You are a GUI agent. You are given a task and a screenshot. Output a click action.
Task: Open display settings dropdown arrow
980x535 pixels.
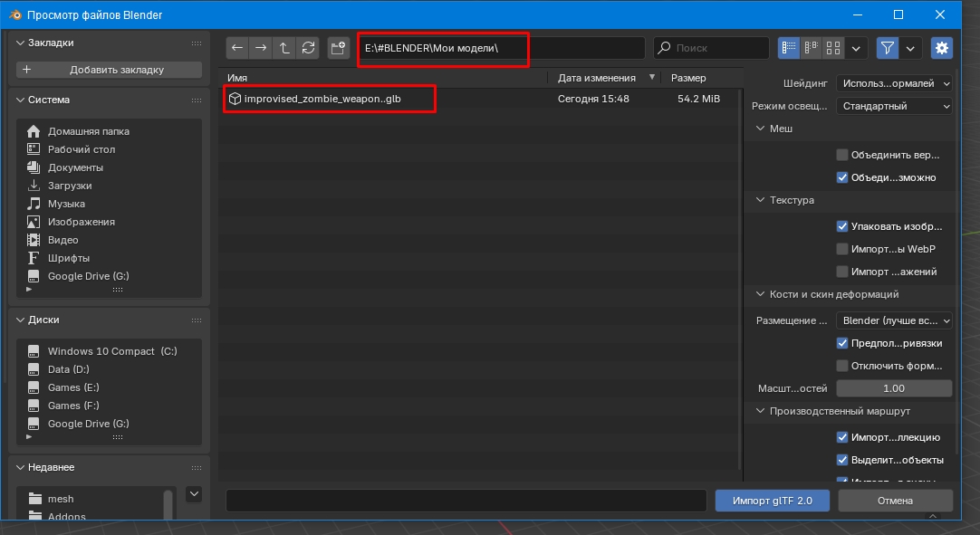point(856,47)
